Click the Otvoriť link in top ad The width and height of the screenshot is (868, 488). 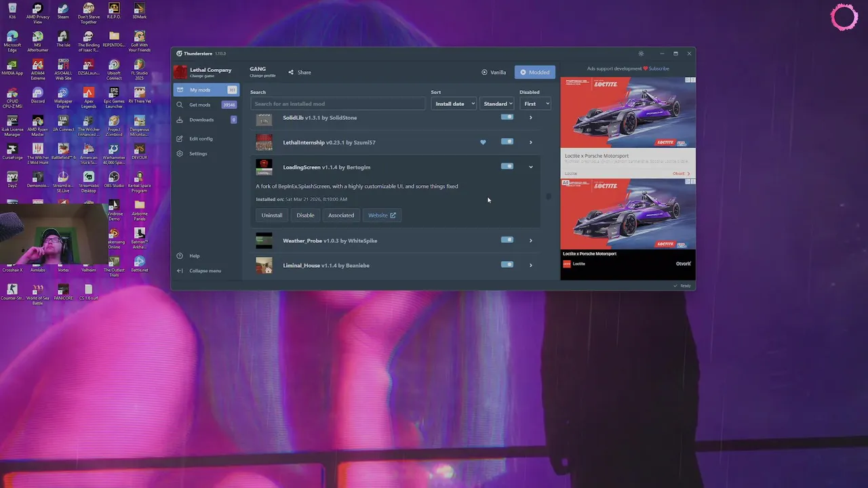[x=681, y=174]
